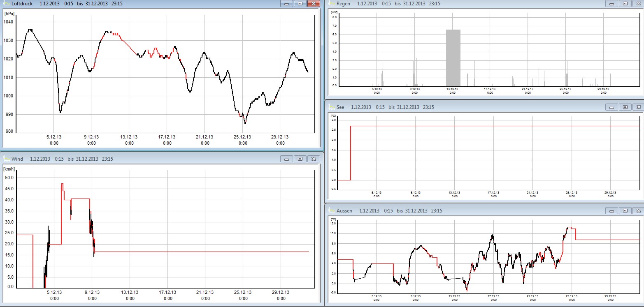Minimize the Luftdruck chart window
This screenshot has width=644, height=307.
[x=286, y=4]
